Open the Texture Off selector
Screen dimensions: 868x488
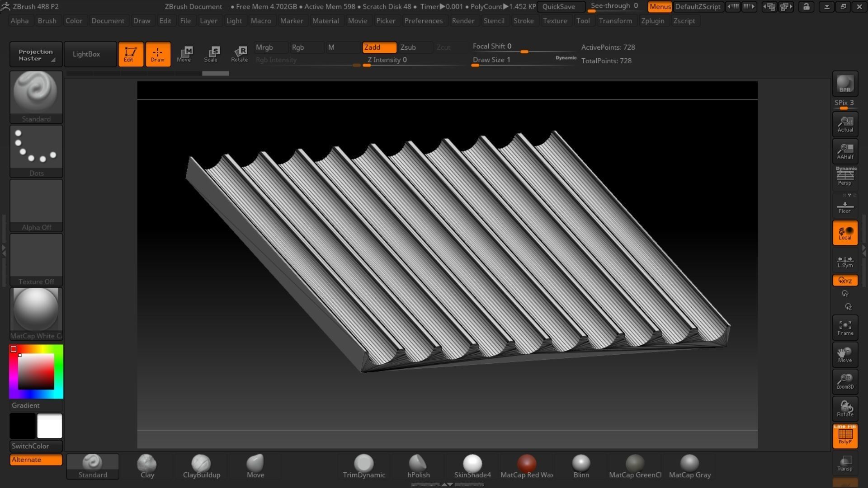coord(36,259)
